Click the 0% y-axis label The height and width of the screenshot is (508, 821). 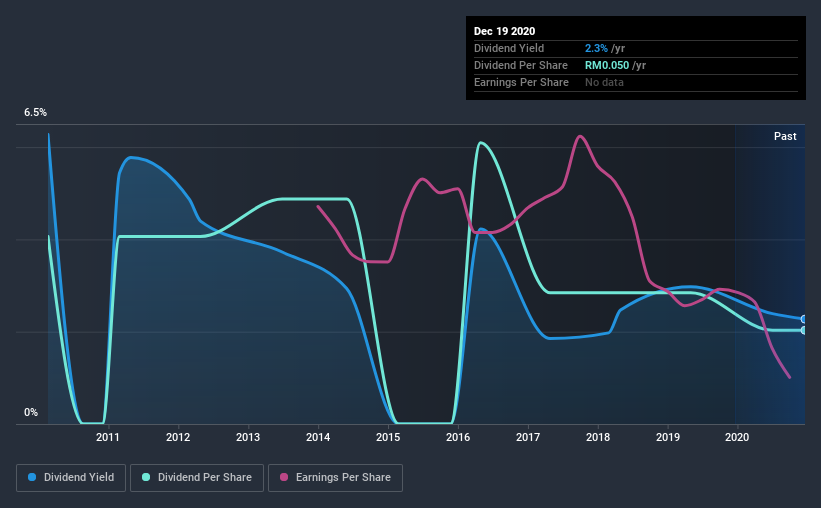pyautogui.click(x=31, y=412)
